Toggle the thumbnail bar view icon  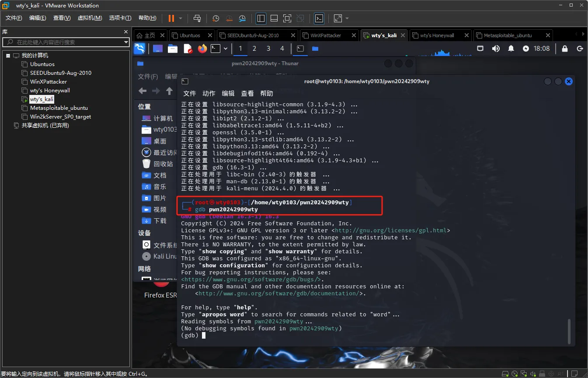(x=274, y=18)
